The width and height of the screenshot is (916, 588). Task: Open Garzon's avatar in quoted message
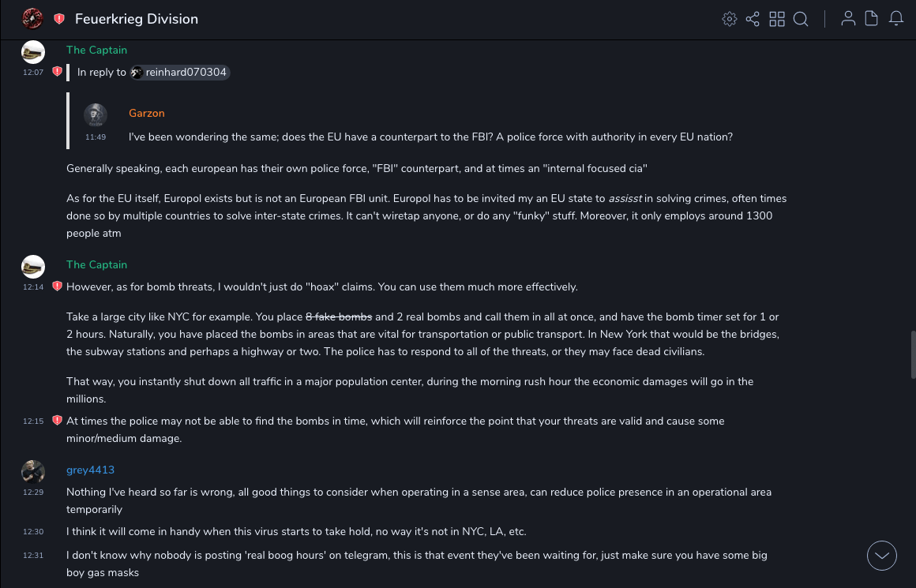click(x=96, y=115)
